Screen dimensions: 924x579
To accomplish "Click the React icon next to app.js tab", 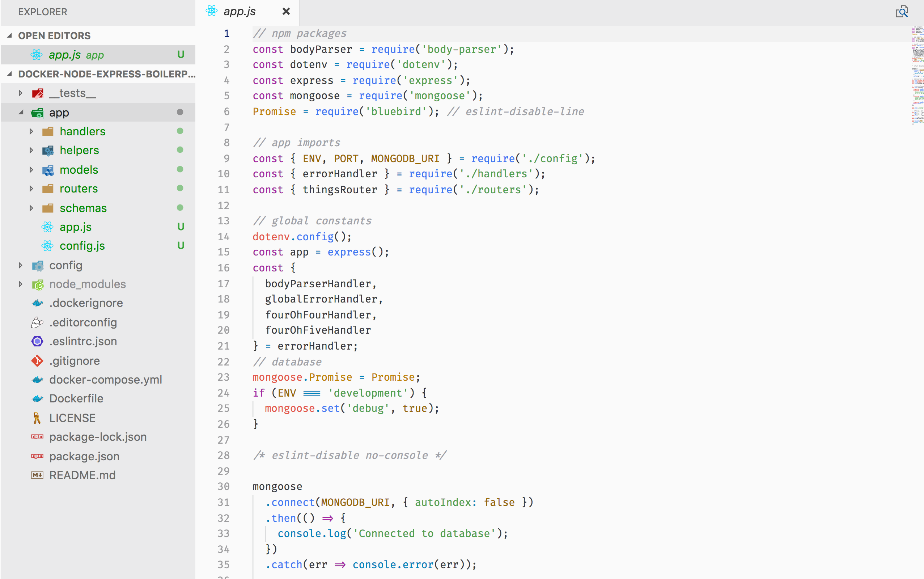I will tap(211, 11).
